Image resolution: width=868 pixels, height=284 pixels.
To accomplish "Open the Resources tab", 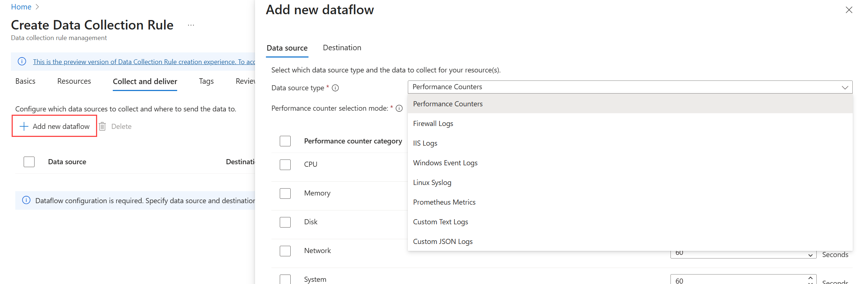I will [x=74, y=81].
